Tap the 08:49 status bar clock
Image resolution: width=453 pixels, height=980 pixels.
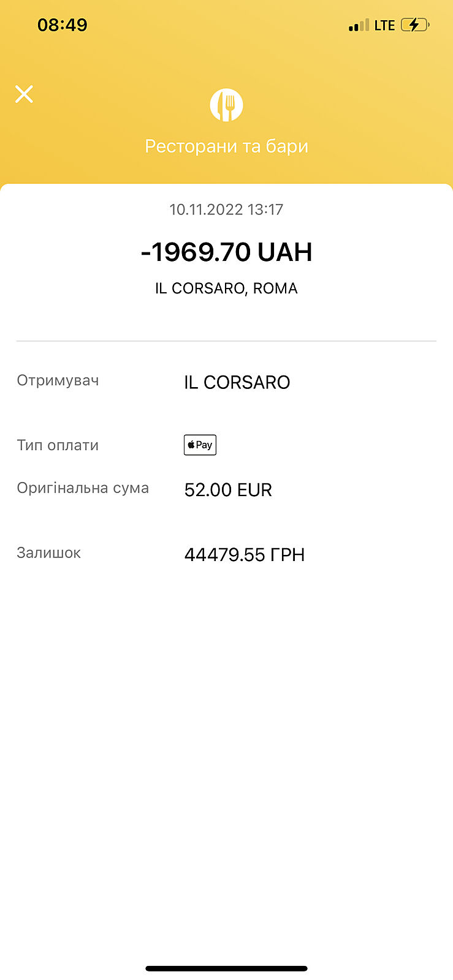click(x=63, y=25)
